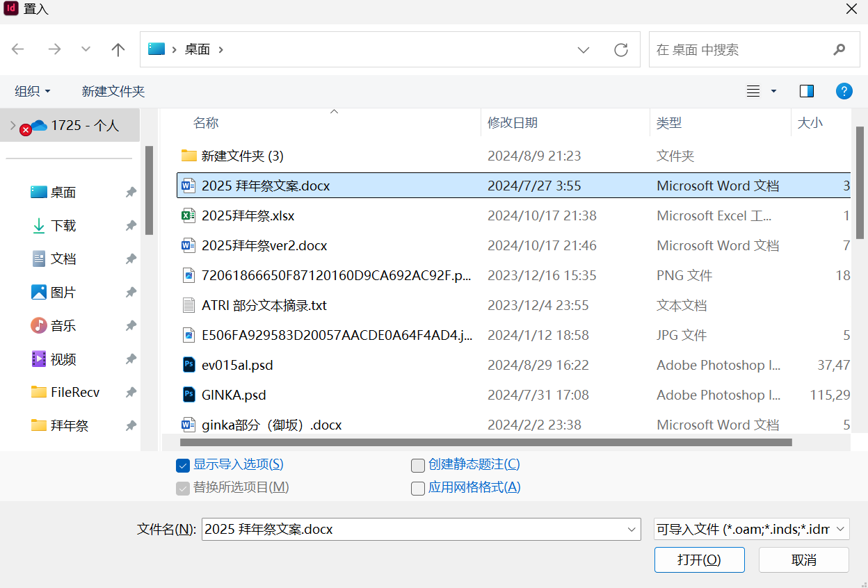Click the search magnifier icon
This screenshot has width=868, height=588.
click(839, 49)
